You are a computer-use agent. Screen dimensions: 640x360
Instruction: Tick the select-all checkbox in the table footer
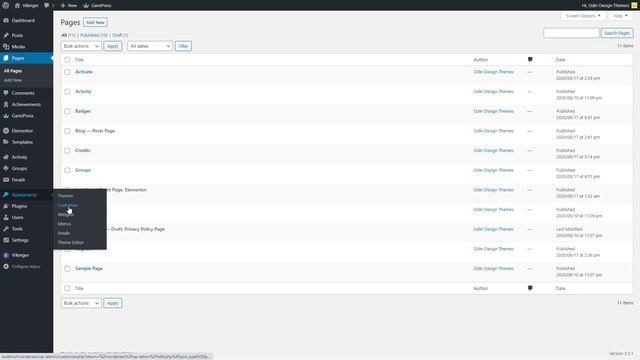67,288
